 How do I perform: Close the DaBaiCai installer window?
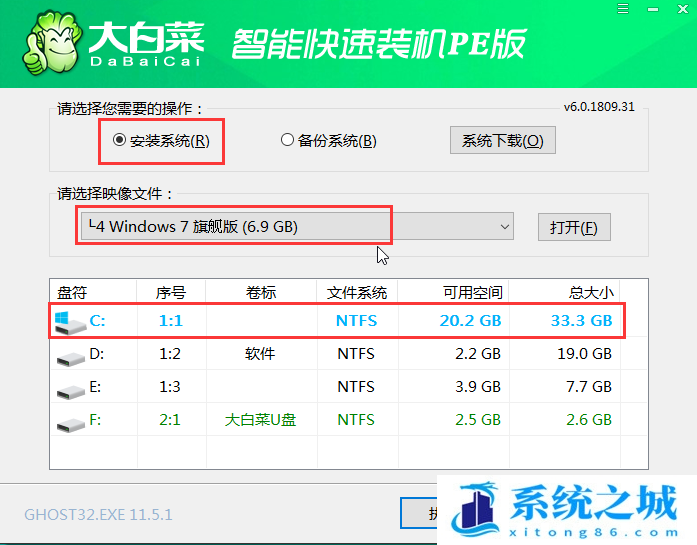683,9
